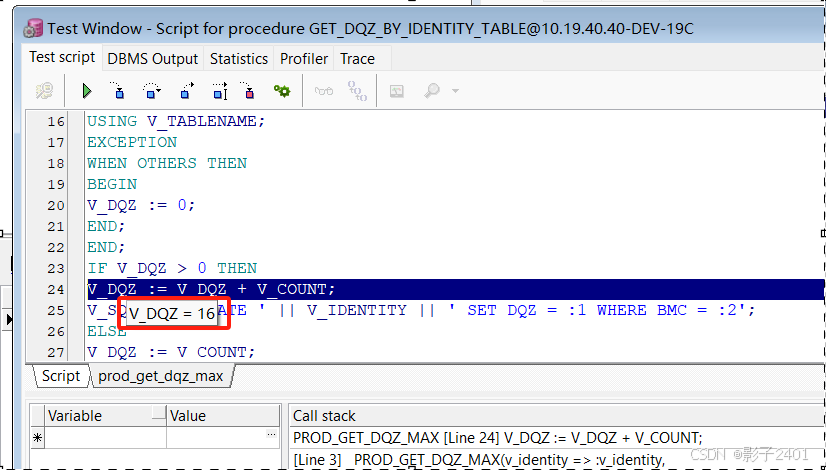
Task: Click code line IF V_DQZ > 0 THEN
Action: pyautogui.click(x=172, y=269)
